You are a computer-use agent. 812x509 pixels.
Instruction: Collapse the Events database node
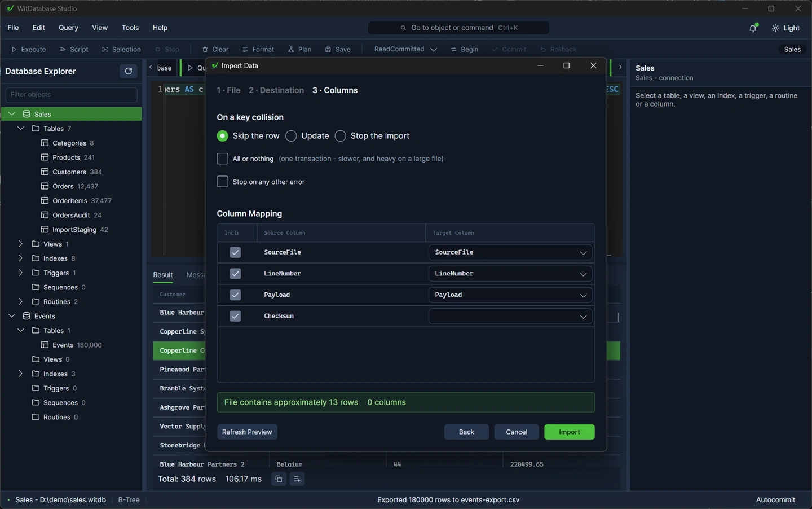(12, 316)
